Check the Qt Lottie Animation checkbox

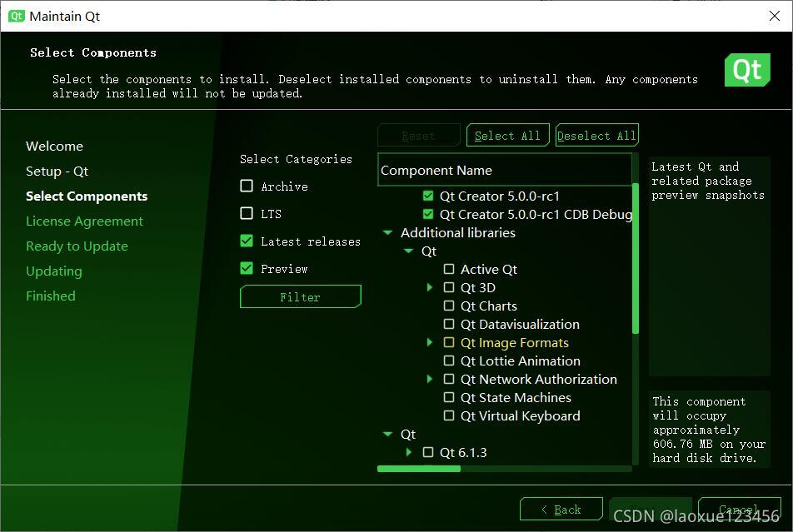click(x=449, y=360)
